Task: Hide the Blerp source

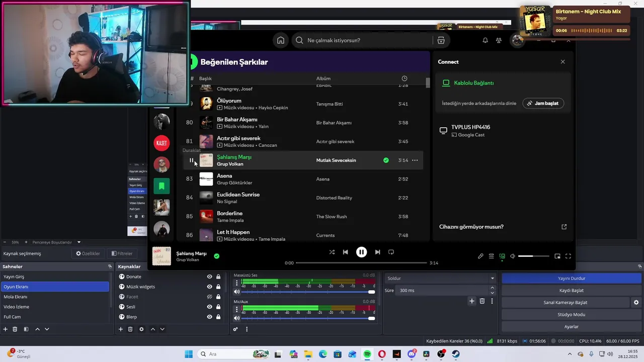Action: [209, 317]
